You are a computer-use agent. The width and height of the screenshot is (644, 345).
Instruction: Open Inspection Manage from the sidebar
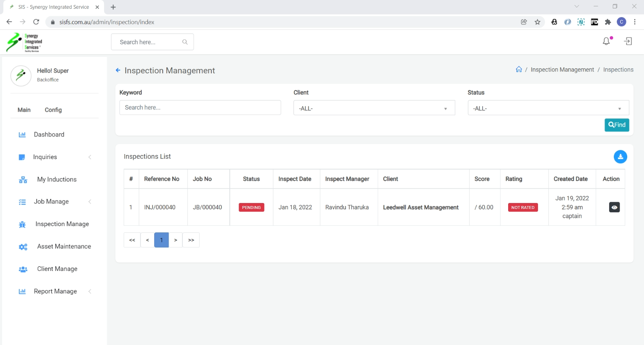pyautogui.click(x=62, y=224)
